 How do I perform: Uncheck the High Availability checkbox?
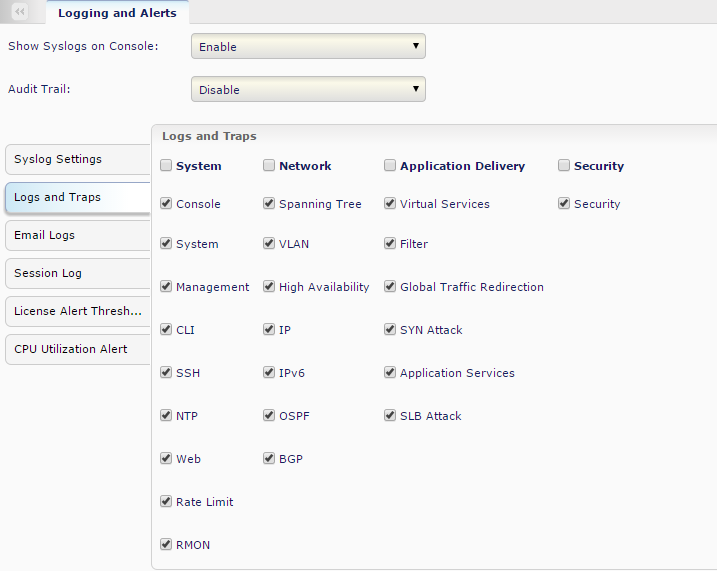[269, 286]
